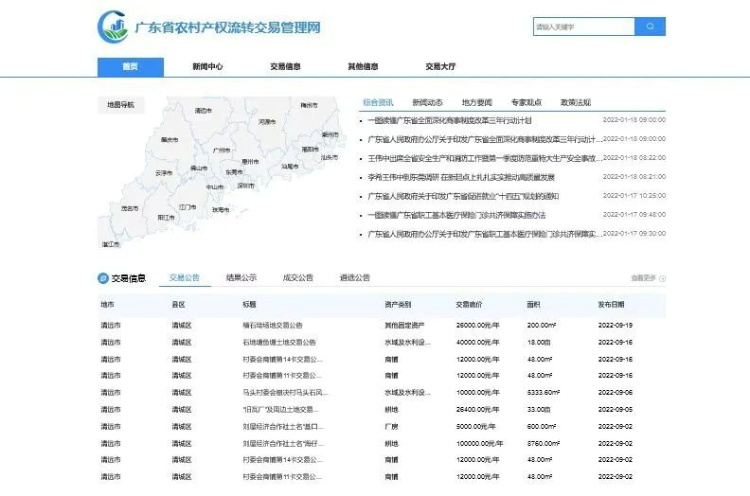
Task: Open the 首页 navigation tab
Action: pos(130,67)
